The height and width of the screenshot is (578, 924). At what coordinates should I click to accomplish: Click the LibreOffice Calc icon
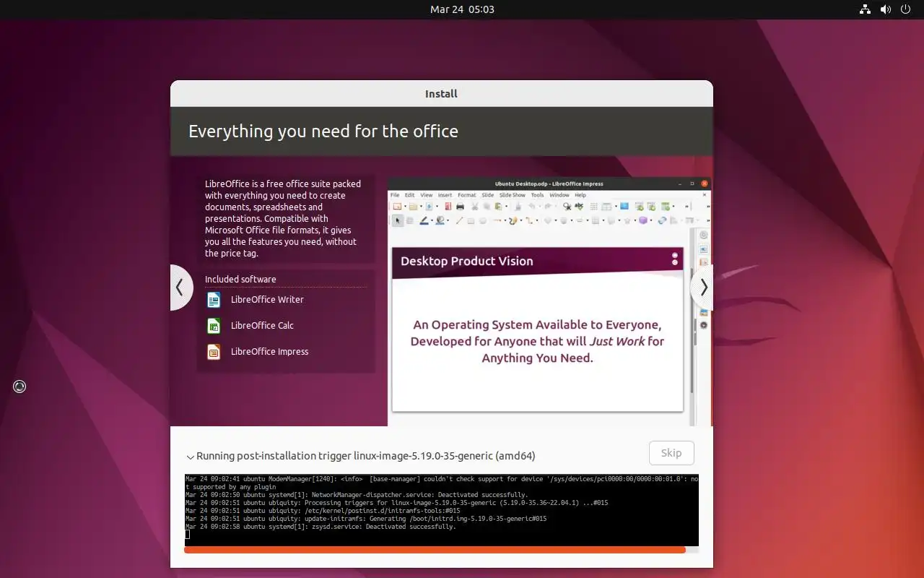213,325
